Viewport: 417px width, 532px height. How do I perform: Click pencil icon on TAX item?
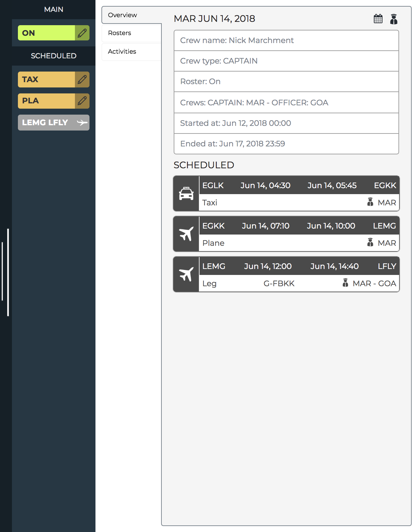[x=82, y=80]
